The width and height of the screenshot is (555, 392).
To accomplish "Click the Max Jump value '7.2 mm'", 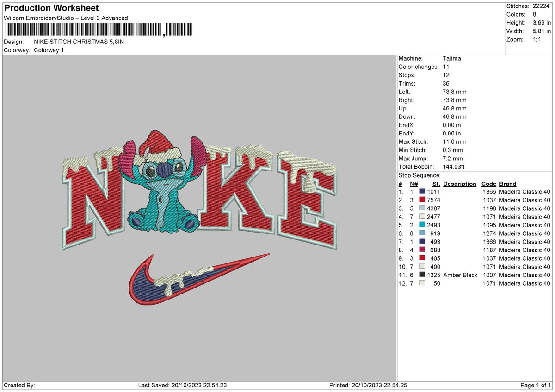I will [452, 158].
